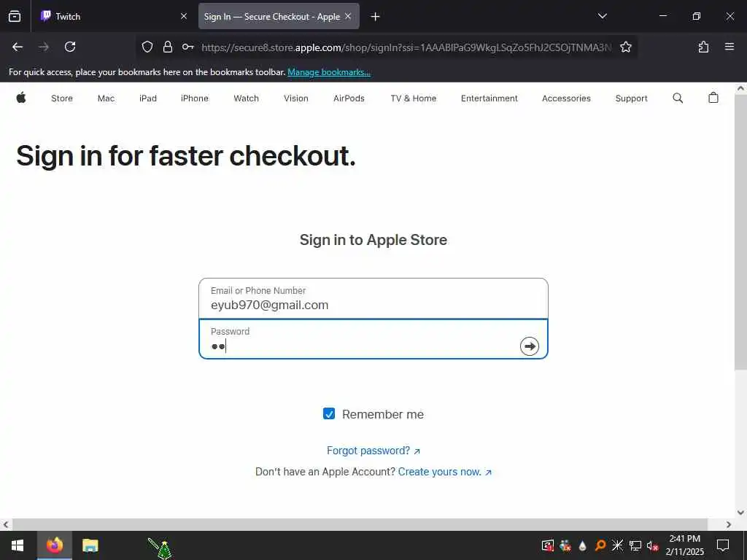Open the Apple site search magnifier

click(x=678, y=98)
